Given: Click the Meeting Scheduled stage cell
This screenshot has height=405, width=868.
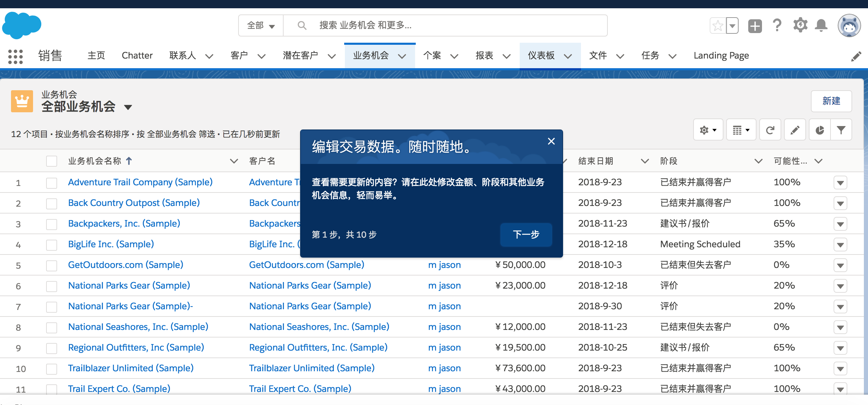Looking at the screenshot, I should (x=700, y=244).
